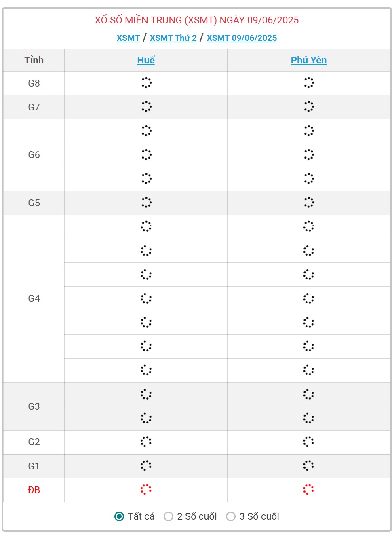Click the ĐB prize row label
The height and width of the screenshot is (537, 392).
tap(34, 490)
